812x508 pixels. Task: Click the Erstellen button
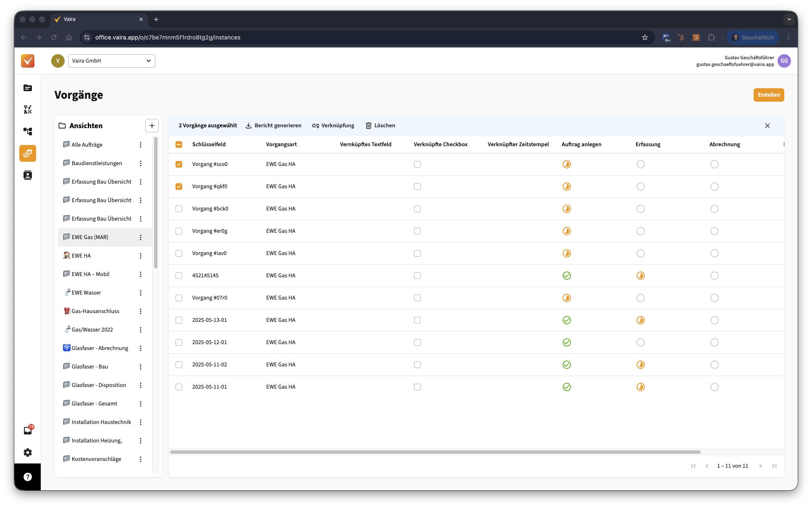click(x=769, y=95)
